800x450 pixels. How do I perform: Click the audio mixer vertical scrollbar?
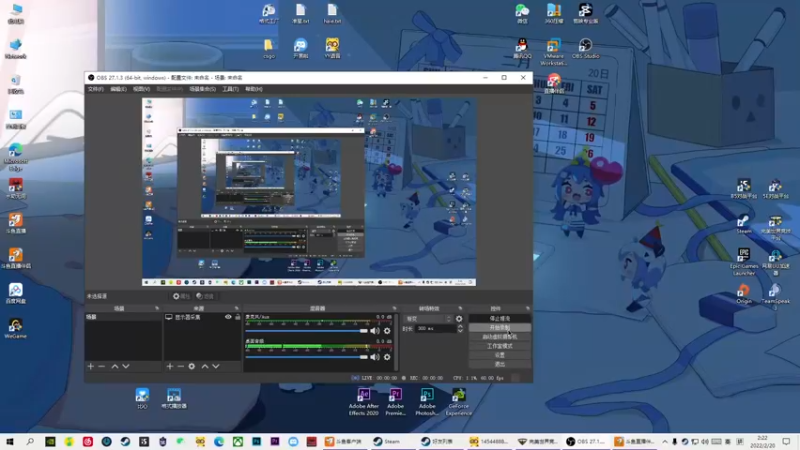point(396,342)
